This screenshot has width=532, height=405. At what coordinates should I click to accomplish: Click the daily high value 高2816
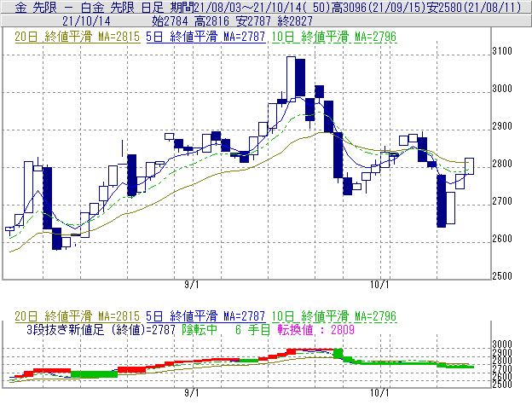[211, 21]
